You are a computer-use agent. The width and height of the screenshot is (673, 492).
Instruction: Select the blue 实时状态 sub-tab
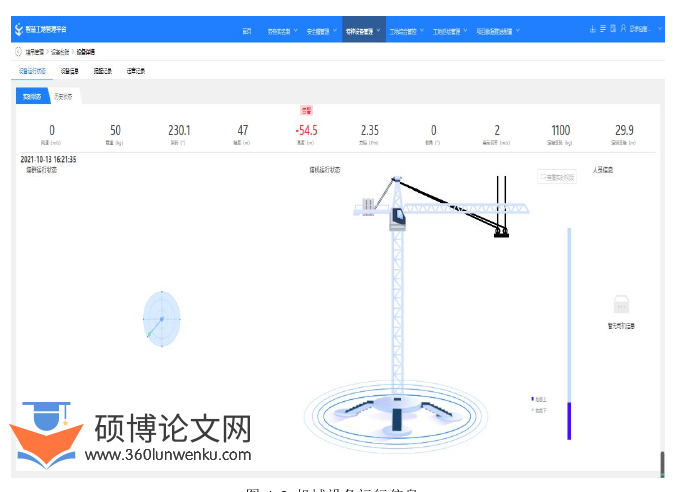[x=32, y=97]
